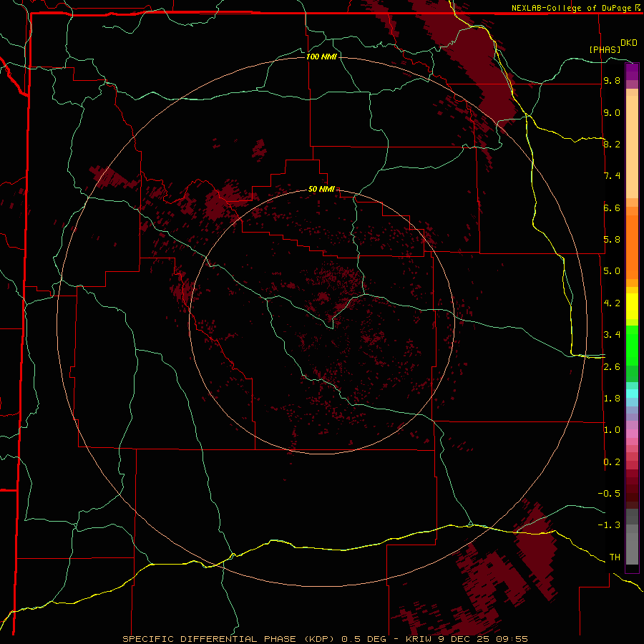
Task: Click the [PHAS] label above the color scale
Action: click(605, 49)
